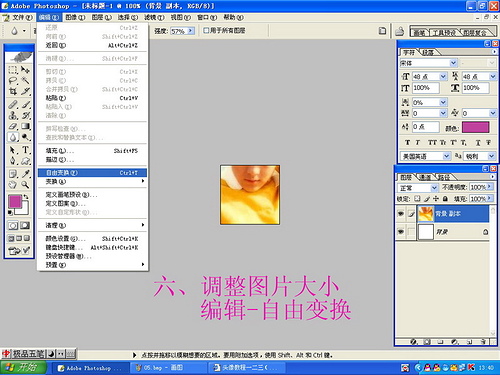Select the Lasso tool

click(x=13, y=80)
